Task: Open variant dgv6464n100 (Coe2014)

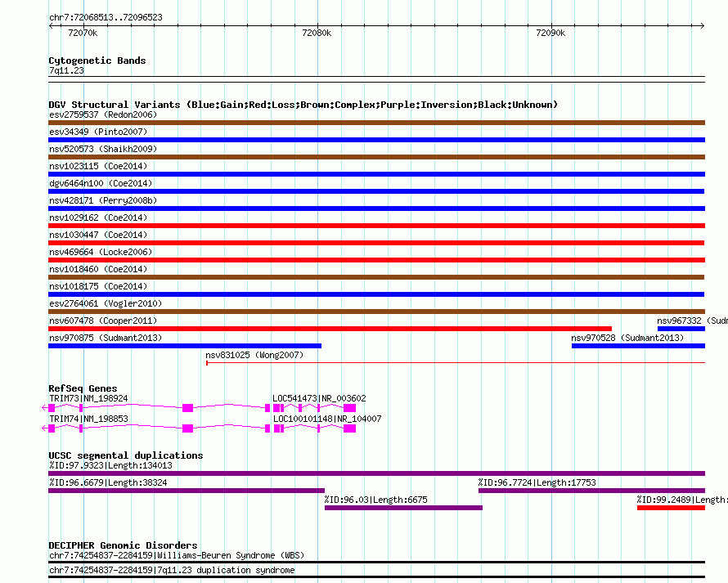Action: [x=101, y=183]
